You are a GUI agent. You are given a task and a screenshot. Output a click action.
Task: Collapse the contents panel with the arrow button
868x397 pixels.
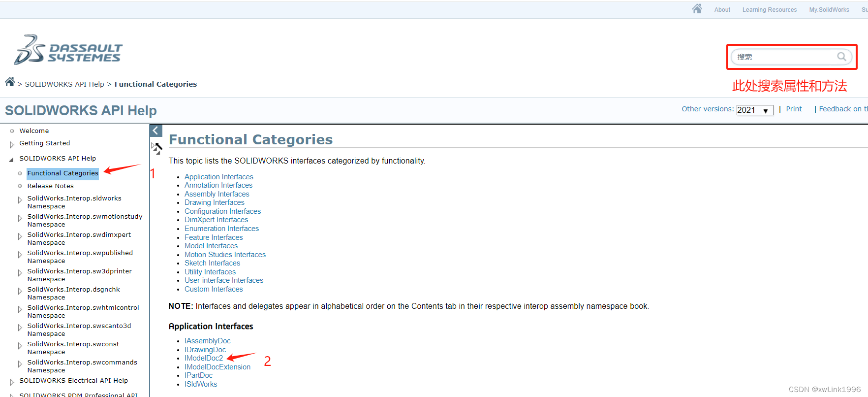point(155,131)
